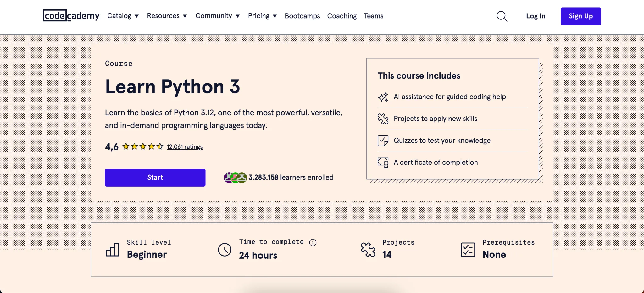
Task: Expand the Resources dropdown menu
Action: [167, 16]
